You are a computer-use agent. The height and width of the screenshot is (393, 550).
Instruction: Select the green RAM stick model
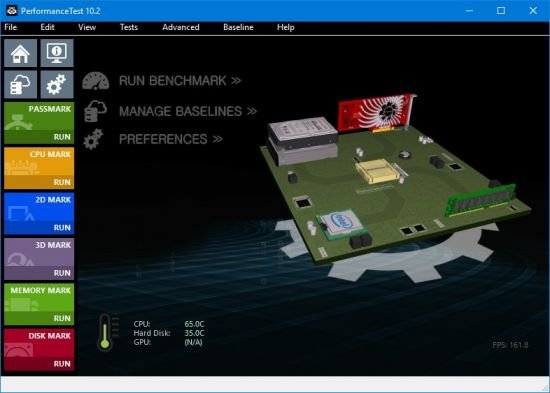480,200
